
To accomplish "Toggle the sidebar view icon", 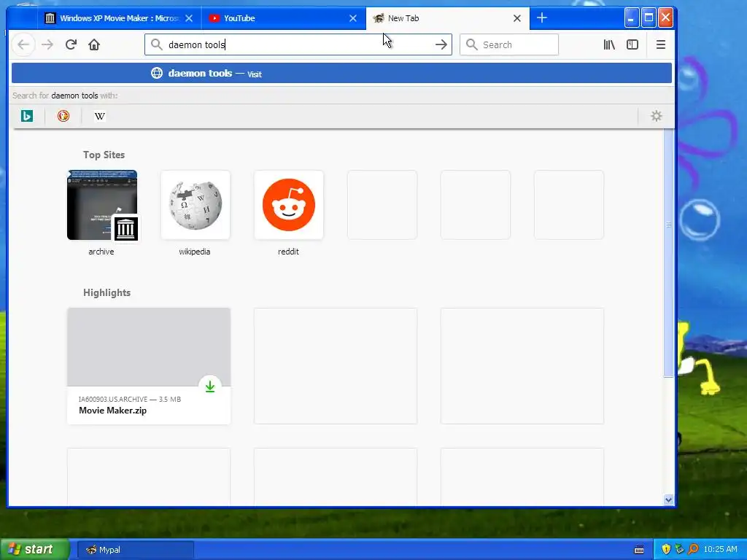I will click(632, 44).
